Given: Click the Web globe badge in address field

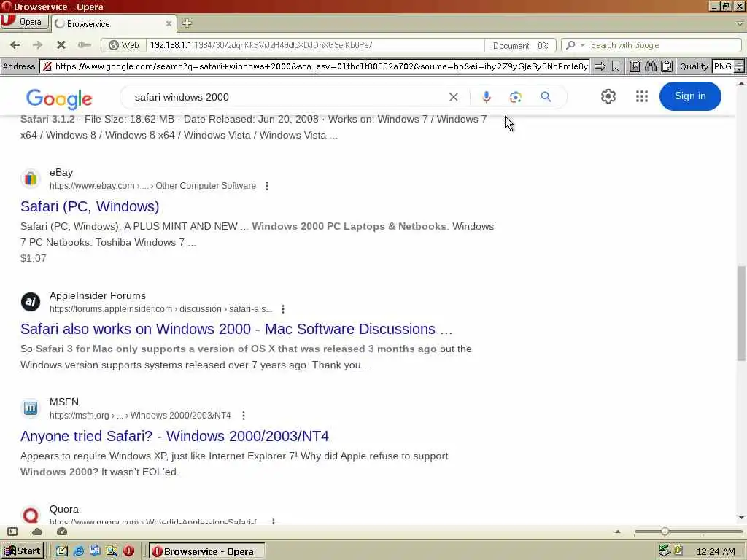Looking at the screenshot, I should tap(124, 45).
